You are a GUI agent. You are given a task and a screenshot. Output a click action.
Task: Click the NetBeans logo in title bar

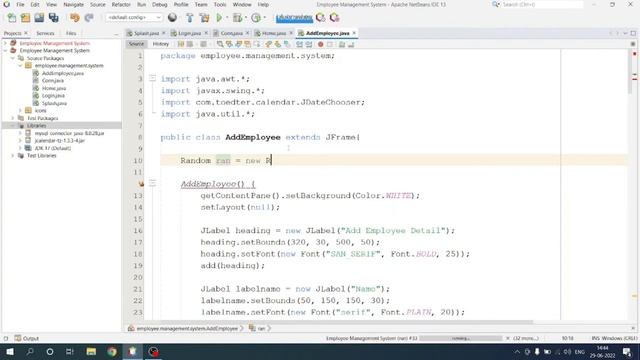(x=6, y=4)
